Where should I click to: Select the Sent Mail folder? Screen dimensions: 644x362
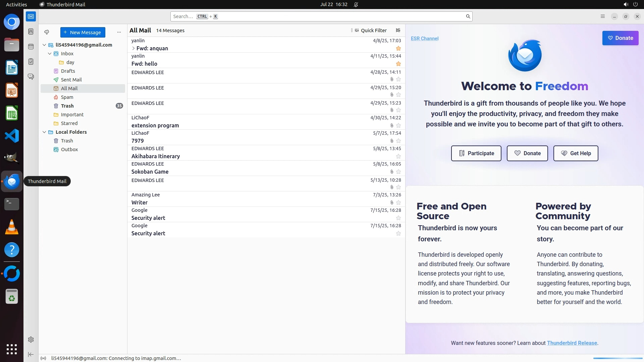pos(71,80)
